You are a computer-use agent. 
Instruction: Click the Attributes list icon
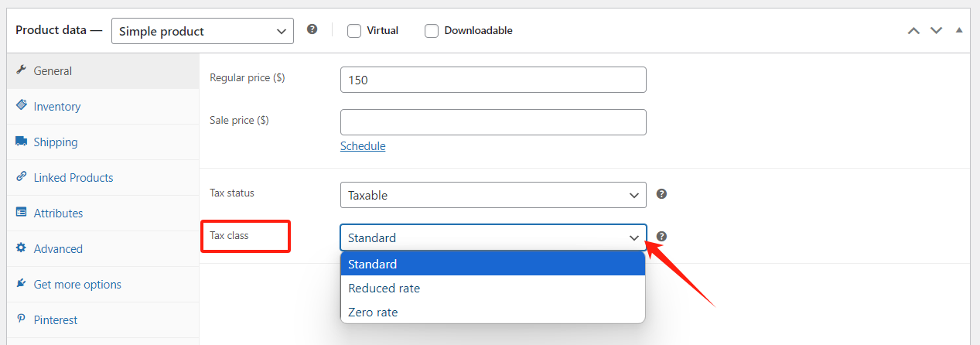click(x=21, y=213)
